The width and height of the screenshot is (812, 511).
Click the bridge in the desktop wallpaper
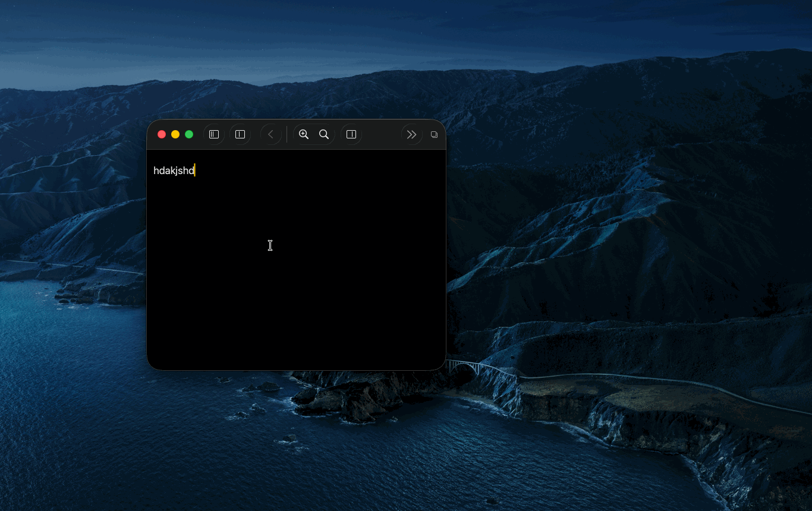[x=470, y=366]
